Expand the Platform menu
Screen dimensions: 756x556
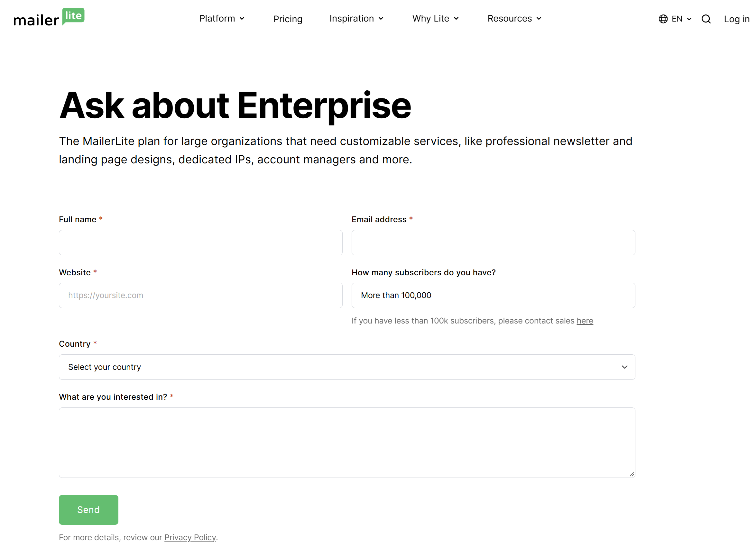(222, 19)
